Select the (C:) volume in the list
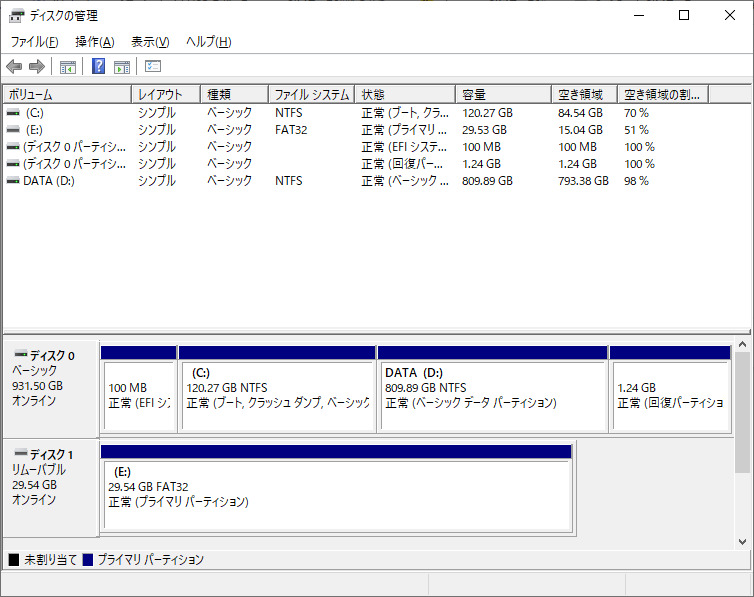 pyautogui.click(x=34, y=113)
